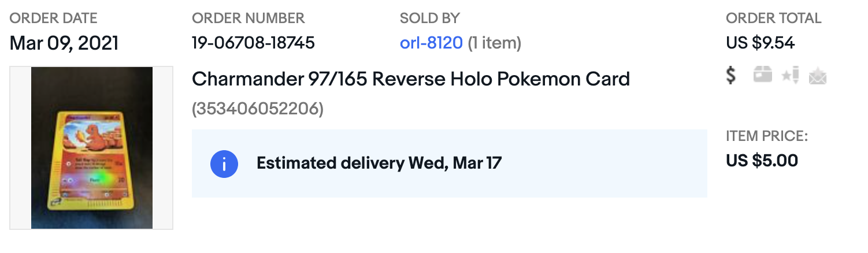Screen dimensions: 868x253
Task: Click the order date Mar 09, 2021
Action: (64, 43)
